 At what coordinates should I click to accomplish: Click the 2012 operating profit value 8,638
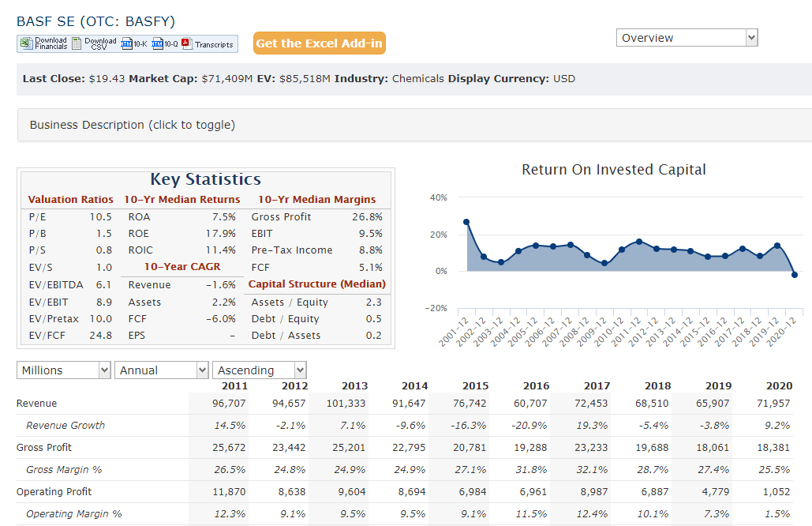pyautogui.click(x=292, y=491)
